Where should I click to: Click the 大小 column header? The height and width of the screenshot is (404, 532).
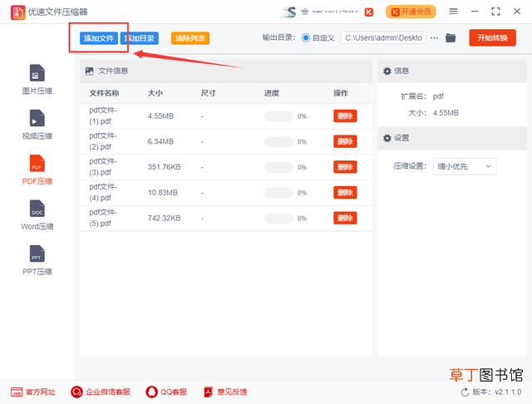click(x=155, y=93)
